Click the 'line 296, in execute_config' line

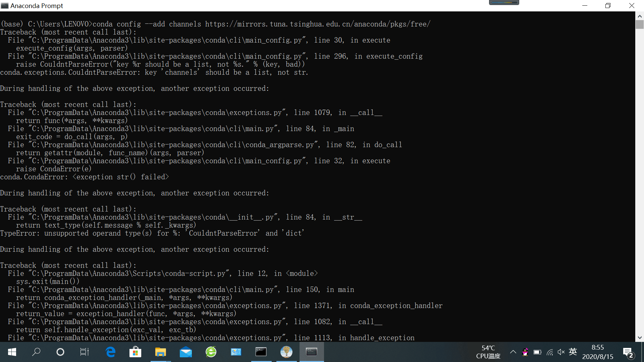tap(215, 56)
